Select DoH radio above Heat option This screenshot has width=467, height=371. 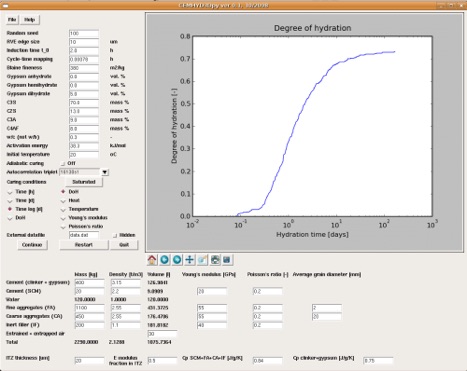click(63, 192)
